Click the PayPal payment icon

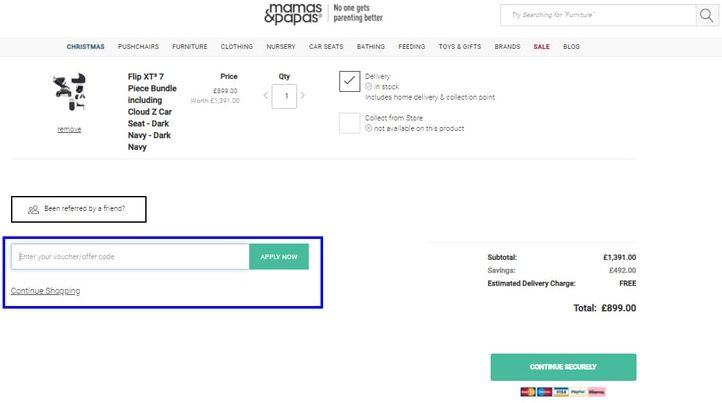point(578,392)
